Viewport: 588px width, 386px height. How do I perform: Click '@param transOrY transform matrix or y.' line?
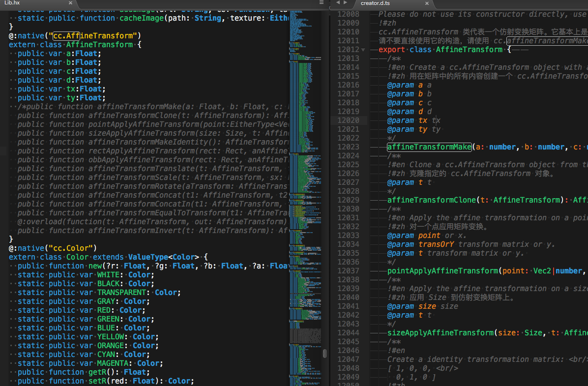point(471,244)
